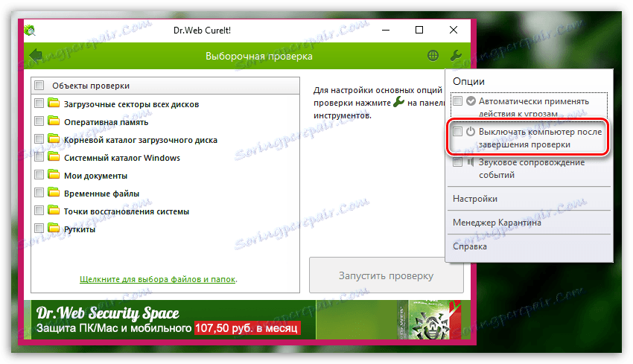Check the Временные файлы checkbox
Viewport: 633px width, 364px height.
click(39, 192)
